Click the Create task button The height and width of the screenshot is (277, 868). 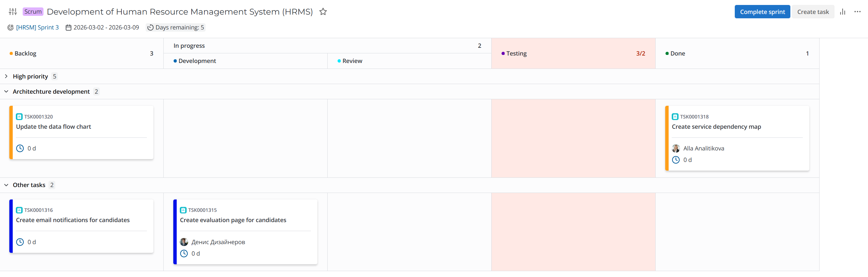[812, 12]
